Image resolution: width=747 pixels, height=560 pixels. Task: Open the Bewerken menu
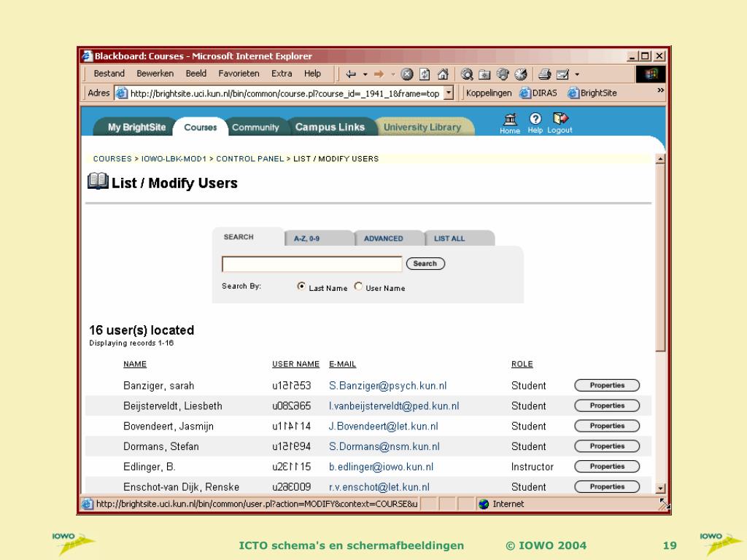[155, 74]
